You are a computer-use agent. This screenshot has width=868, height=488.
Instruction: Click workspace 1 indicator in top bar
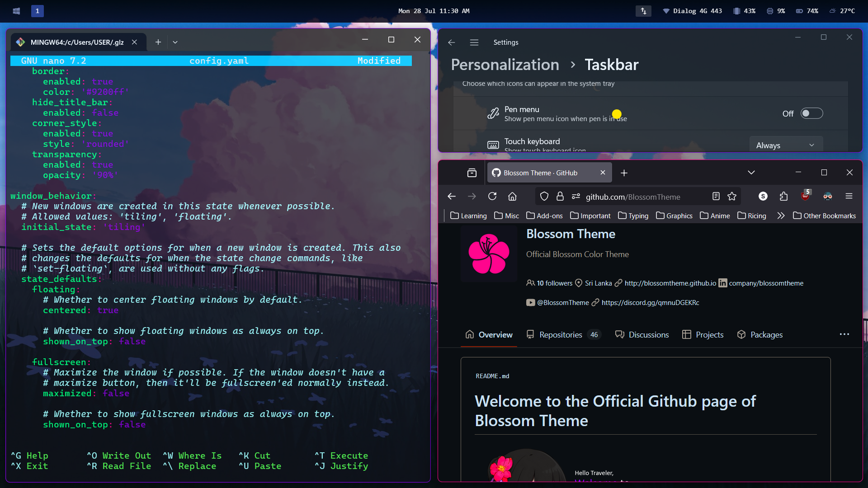[x=38, y=11]
